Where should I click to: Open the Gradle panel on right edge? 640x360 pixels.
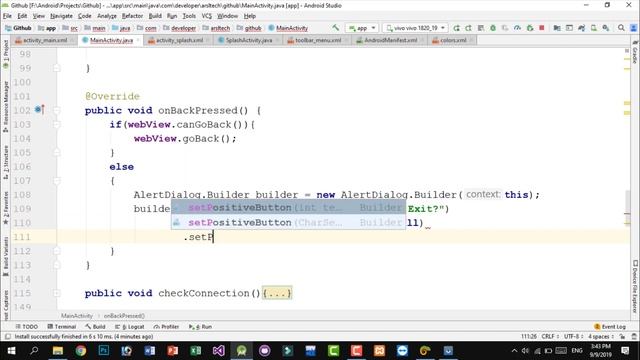(635, 52)
